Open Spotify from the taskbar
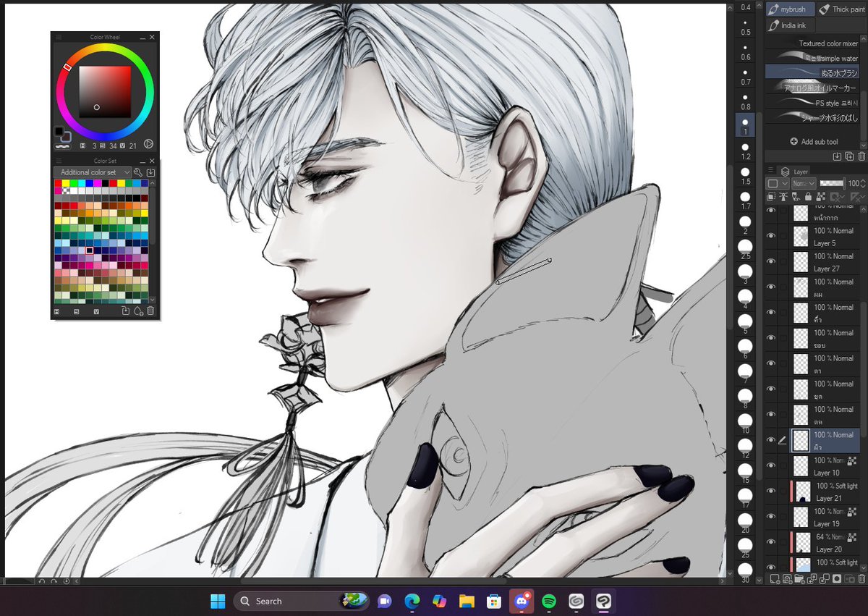 coord(548,601)
